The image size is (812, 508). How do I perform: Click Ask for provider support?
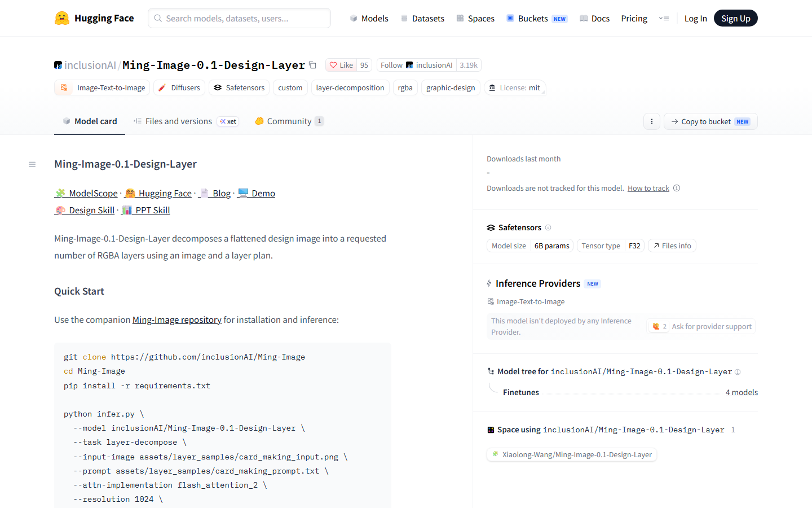[x=701, y=326]
